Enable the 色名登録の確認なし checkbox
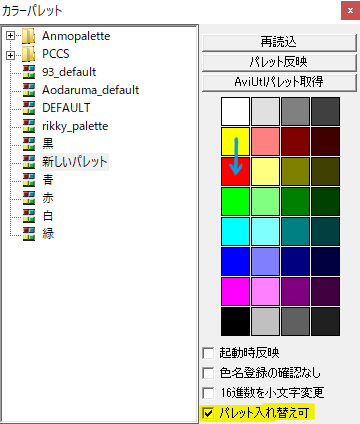 coord(208,373)
